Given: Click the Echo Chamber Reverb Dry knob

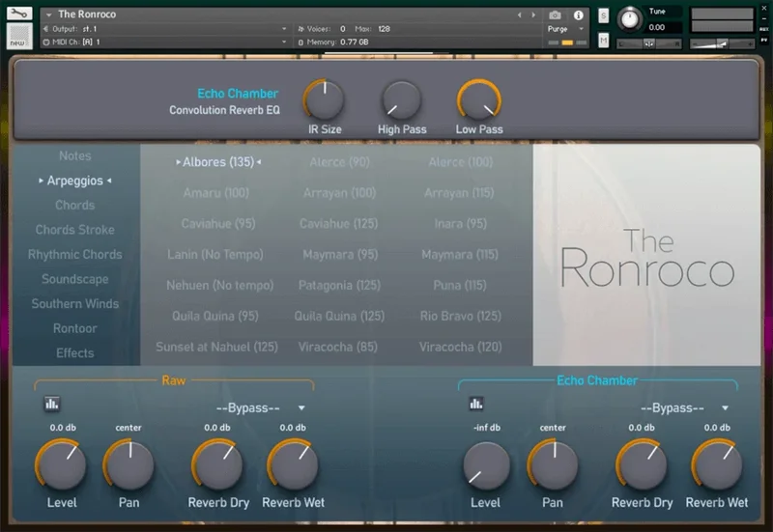Looking at the screenshot, I should coord(642,465).
